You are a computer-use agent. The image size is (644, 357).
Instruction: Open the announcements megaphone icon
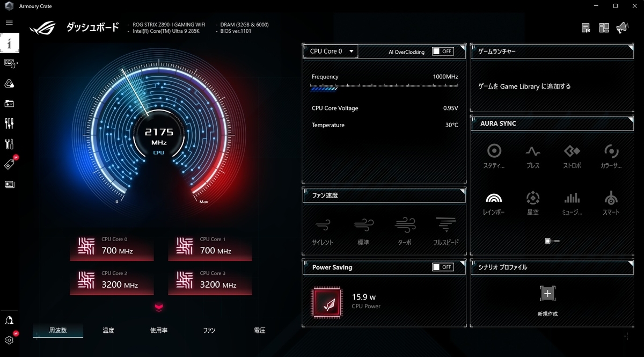[x=622, y=28]
